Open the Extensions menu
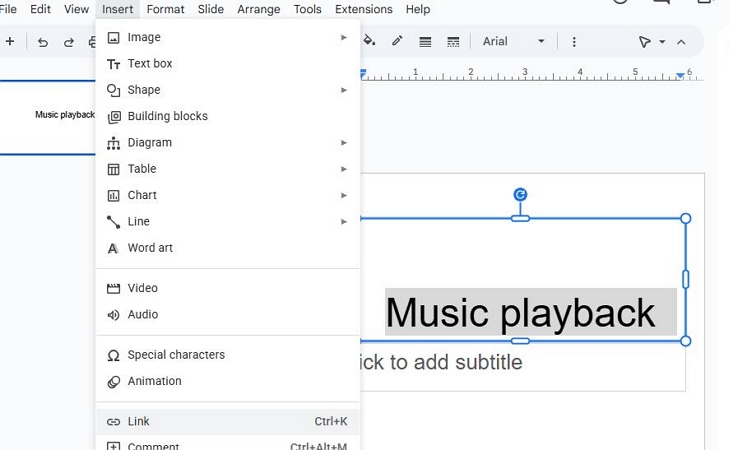 pos(364,9)
